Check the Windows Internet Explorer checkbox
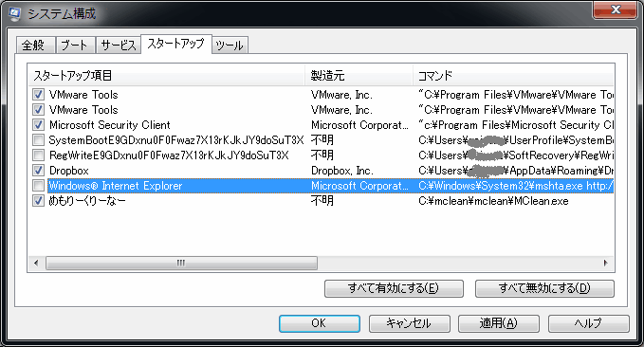This screenshot has width=644, height=347. click(38, 186)
